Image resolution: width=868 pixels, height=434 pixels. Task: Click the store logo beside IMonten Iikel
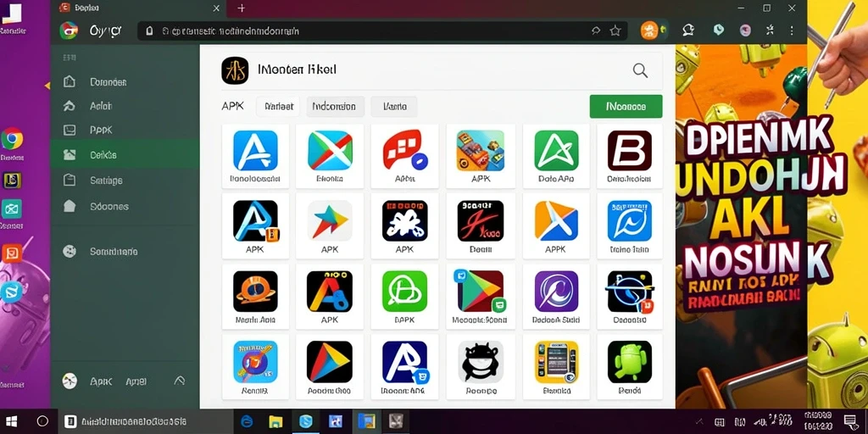tap(235, 70)
